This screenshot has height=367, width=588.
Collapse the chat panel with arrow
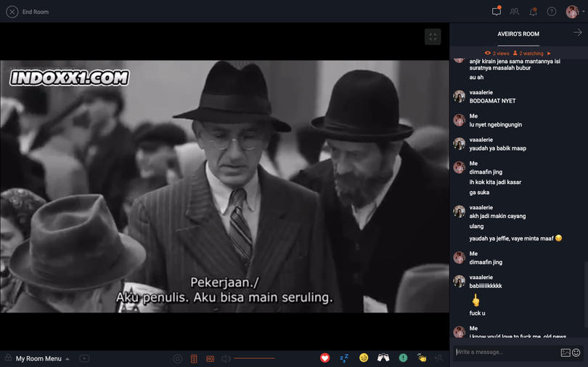click(578, 33)
